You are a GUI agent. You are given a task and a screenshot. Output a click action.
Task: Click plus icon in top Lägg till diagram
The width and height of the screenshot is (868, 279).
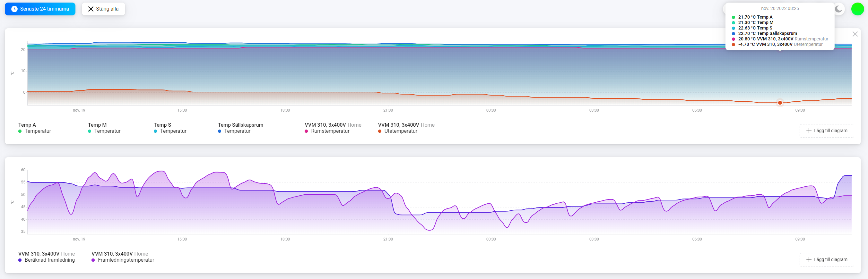click(809, 131)
